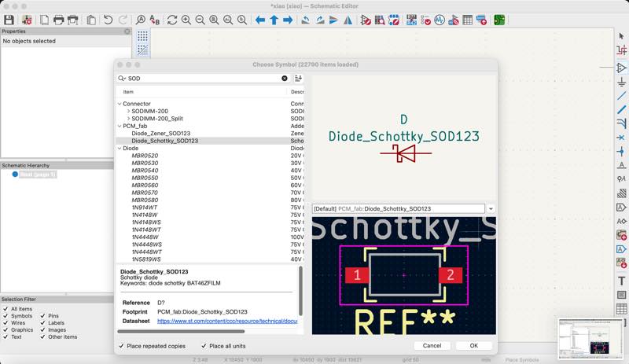
Task: Collapse the Connector library node
Action: click(120, 104)
